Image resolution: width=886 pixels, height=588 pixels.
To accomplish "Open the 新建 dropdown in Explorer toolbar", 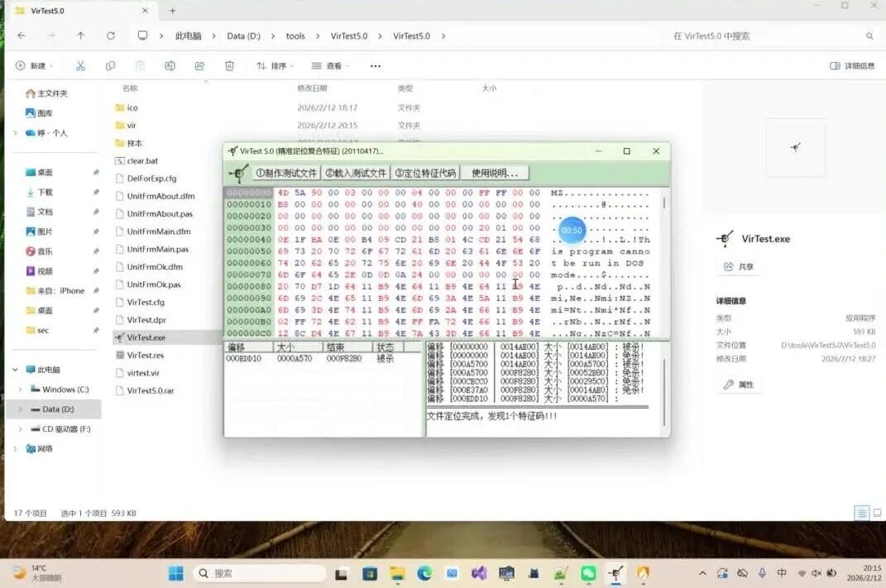I will [x=35, y=66].
